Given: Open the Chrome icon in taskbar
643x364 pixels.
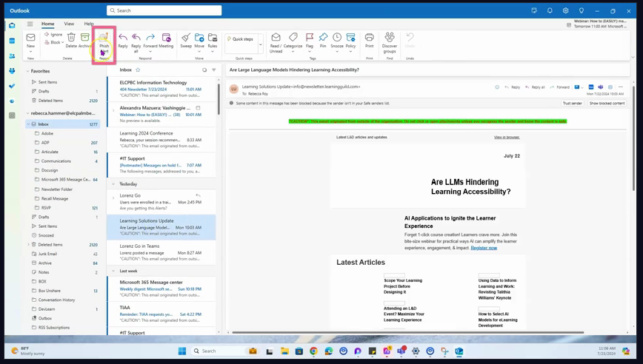Looking at the screenshot, I should [313, 351].
